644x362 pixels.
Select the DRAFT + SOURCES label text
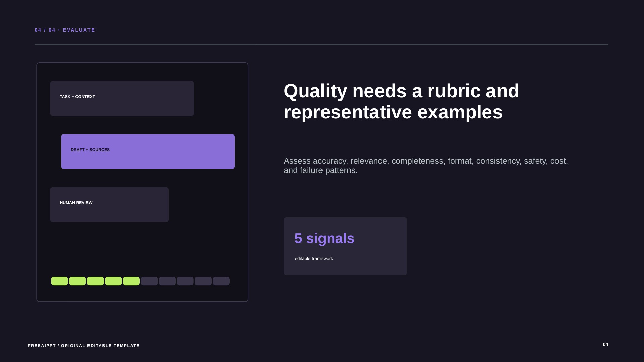[x=90, y=150]
